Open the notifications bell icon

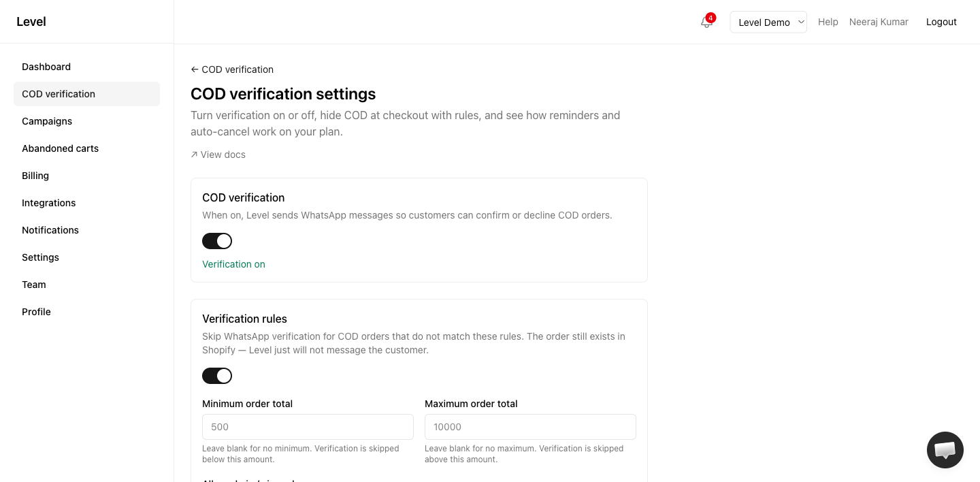(706, 22)
